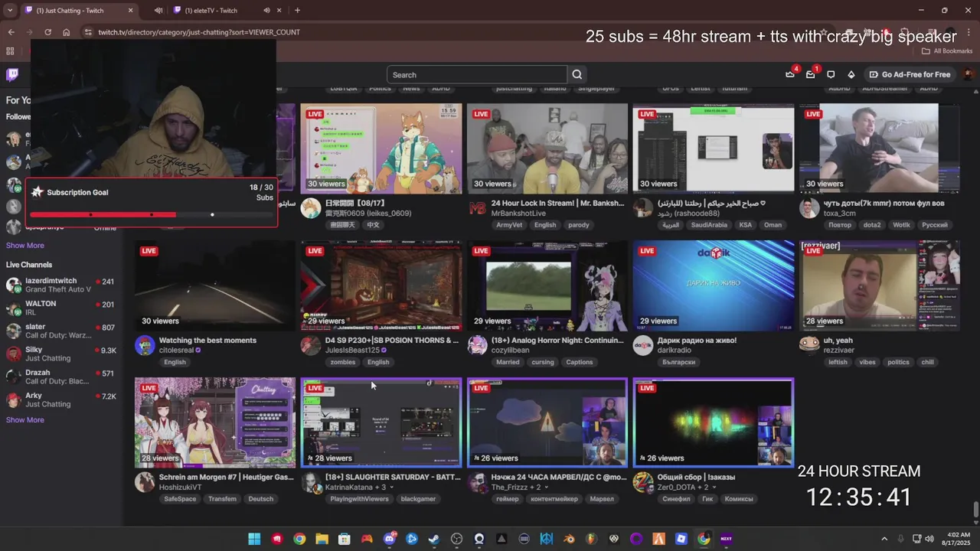Open the WALTON IRL channel in sidebar
This screenshot has height=551, width=980.
(x=61, y=308)
